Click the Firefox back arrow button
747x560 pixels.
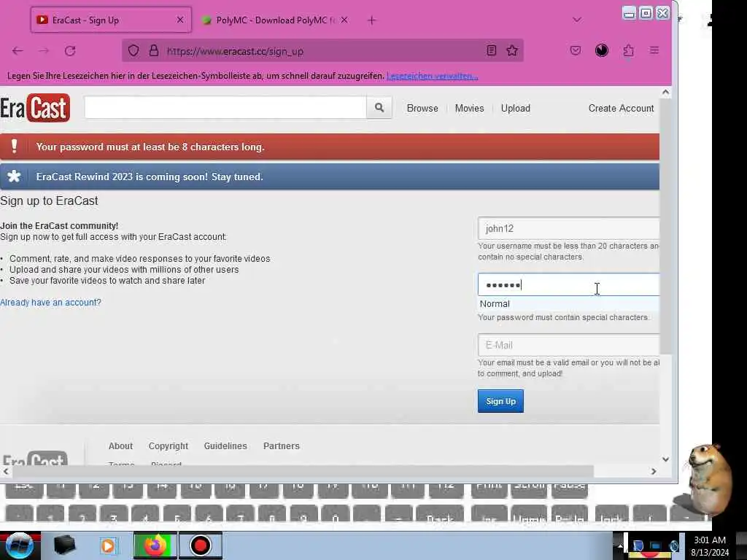point(18,50)
